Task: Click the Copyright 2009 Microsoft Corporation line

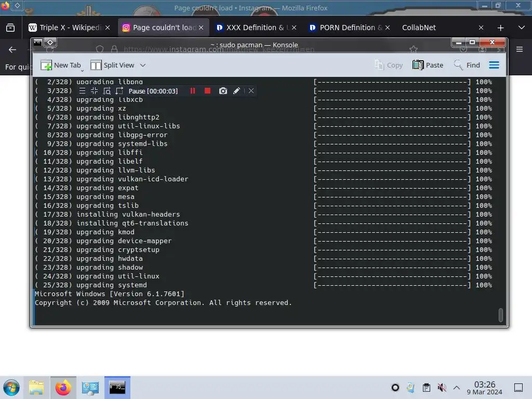Action: (x=163, y=303)
